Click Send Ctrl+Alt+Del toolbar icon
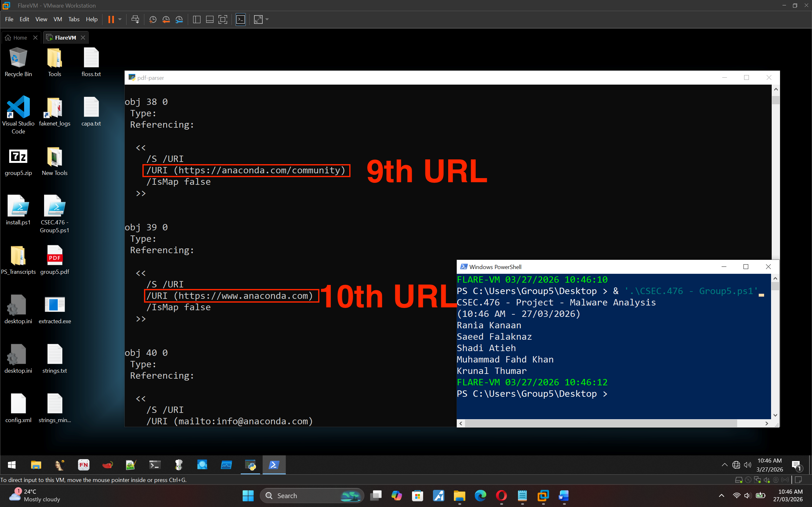 tap(135, 19)
